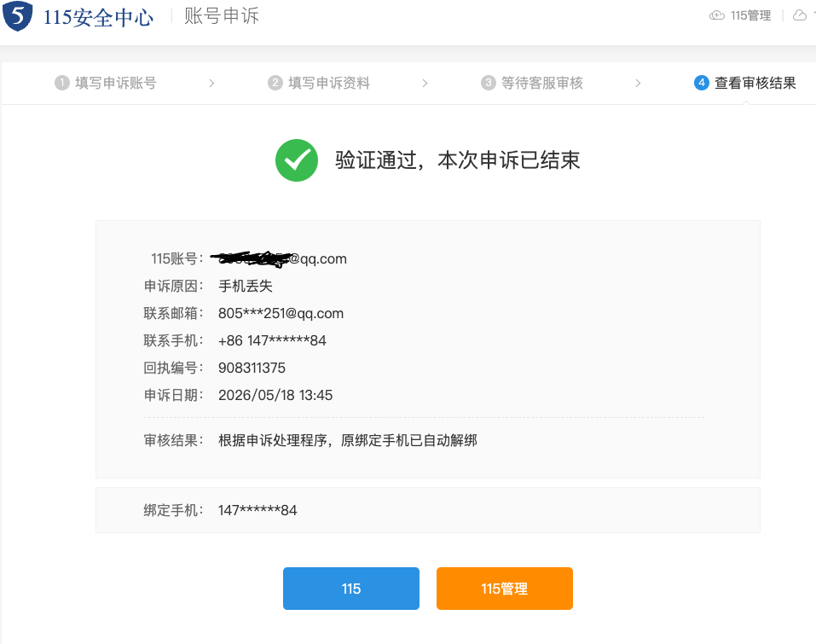Click receipt number 908311375
This screenshot has width=816, height=644.
pos(252,368)
